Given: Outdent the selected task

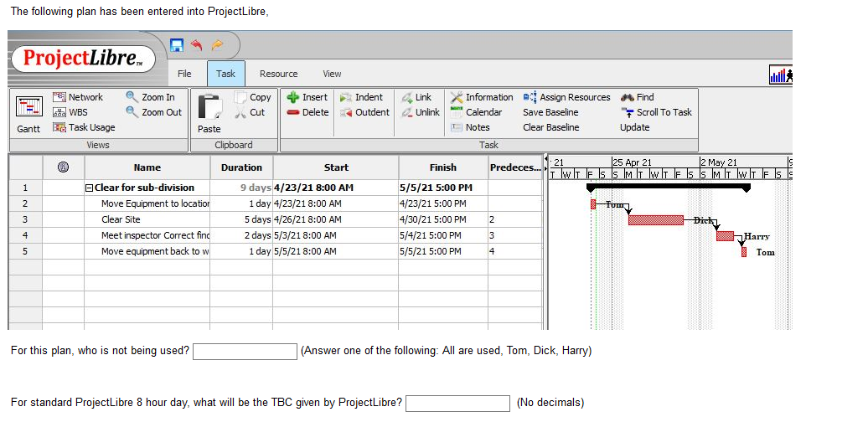Looking at the screenshot, I should pyautogui.click(x=364, y=112).
